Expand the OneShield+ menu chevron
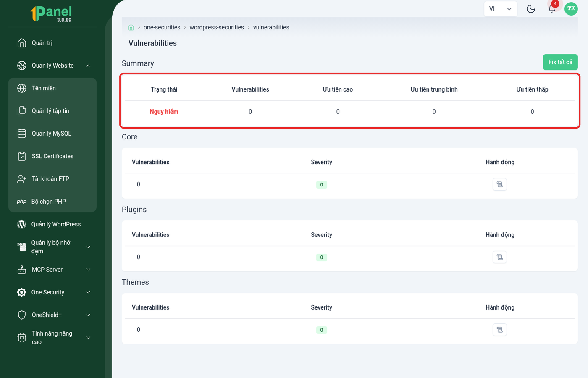 coord(88,315)
